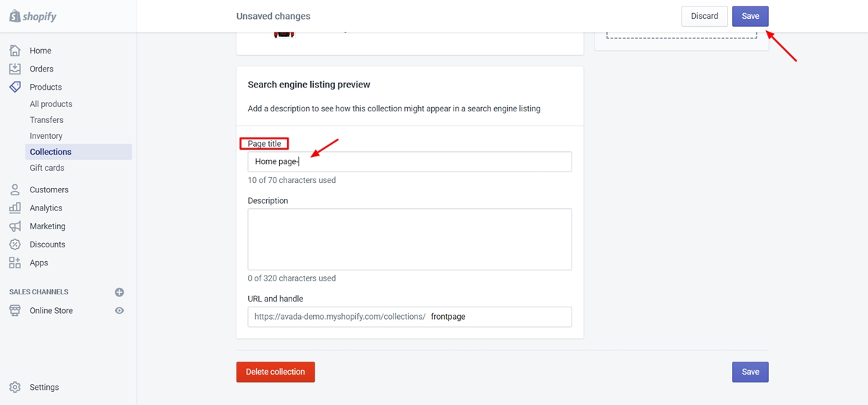Click the 0 of 320 characters text
The width and height of the screenshot is (868, 405).
[292, 278]
